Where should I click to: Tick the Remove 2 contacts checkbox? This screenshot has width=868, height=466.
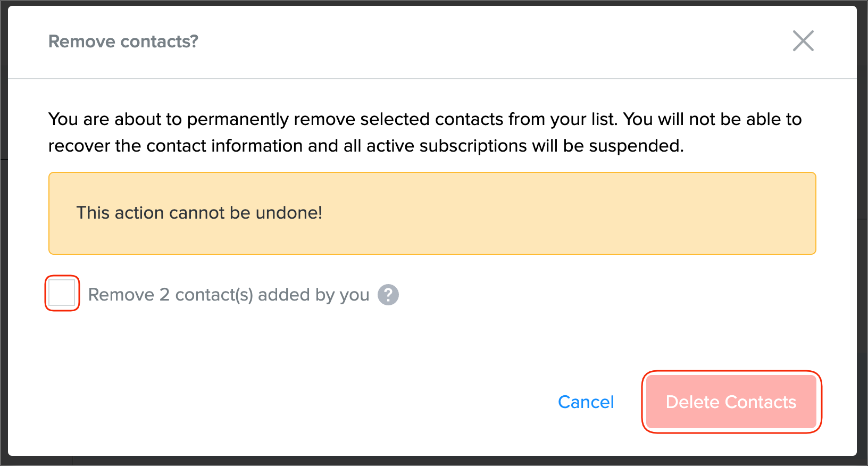coord(62,293)
